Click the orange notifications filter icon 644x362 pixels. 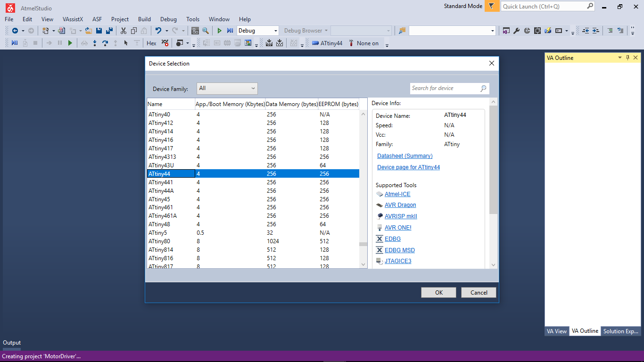click(x=492, y=6)
